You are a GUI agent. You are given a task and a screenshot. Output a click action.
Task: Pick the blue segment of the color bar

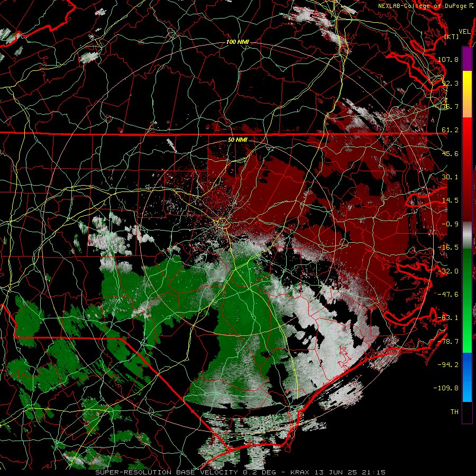pos(467,377)
